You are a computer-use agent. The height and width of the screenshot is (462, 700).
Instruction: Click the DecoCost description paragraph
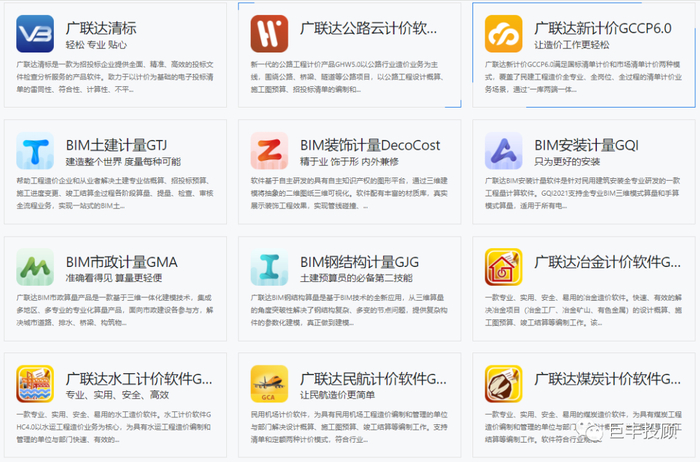(x=349, y=193)
